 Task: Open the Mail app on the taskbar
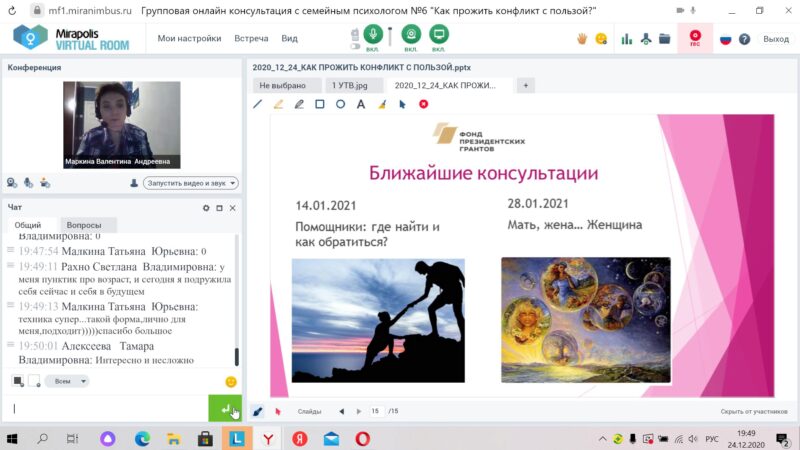331,439
